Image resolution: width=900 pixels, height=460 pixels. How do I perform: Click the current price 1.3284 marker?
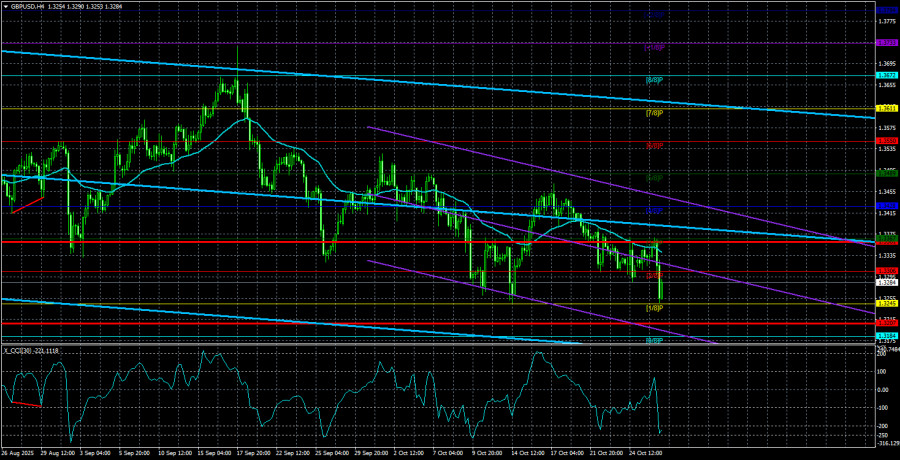point(886,283)
